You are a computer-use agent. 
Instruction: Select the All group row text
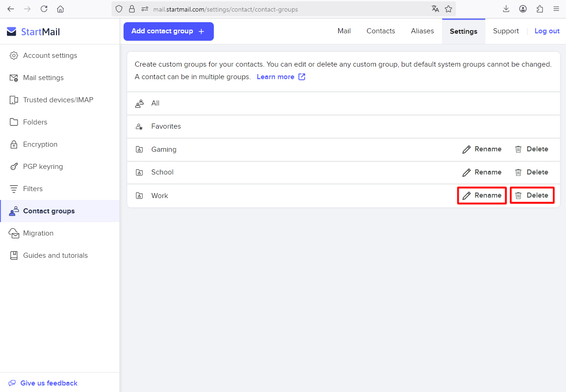pyautogui.click(x=155, y=103)
